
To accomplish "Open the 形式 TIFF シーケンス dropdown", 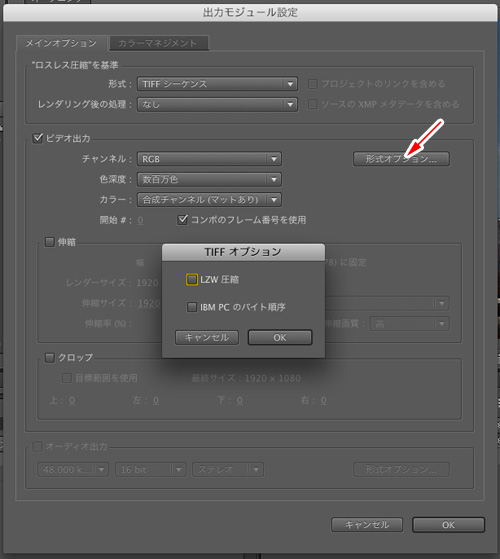I will point(217,84).
